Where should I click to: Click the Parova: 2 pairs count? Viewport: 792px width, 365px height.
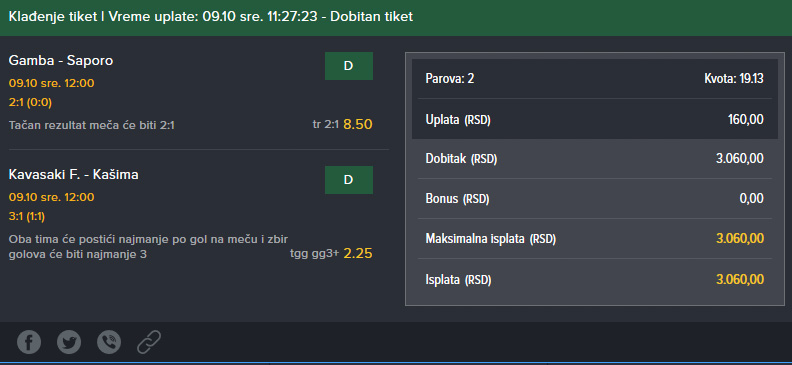pos(450,79)
